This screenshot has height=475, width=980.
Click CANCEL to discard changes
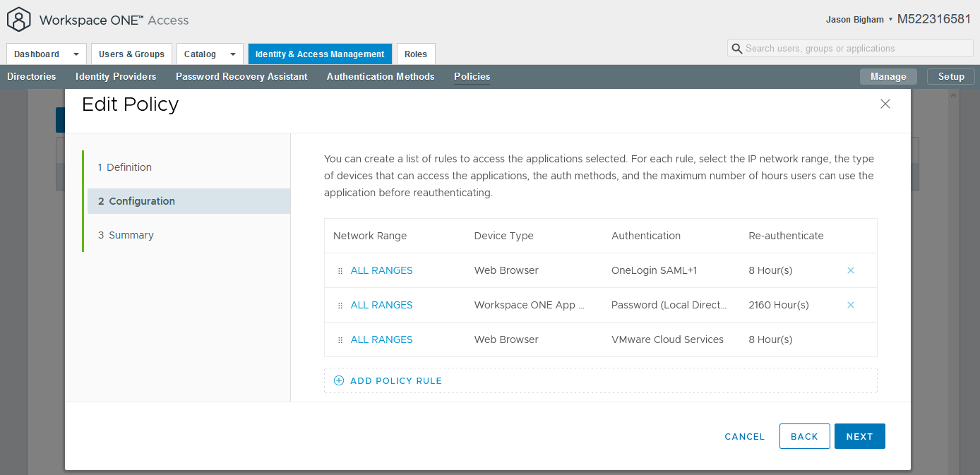click(744, 436)
